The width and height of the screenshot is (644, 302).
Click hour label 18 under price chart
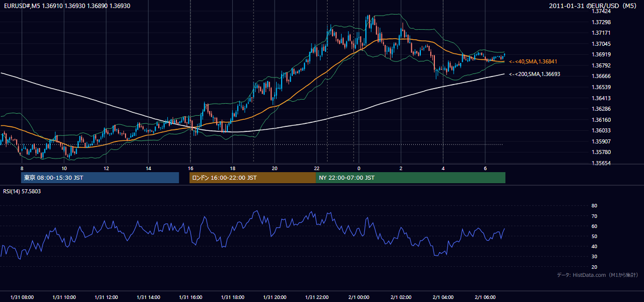[232, 168]
